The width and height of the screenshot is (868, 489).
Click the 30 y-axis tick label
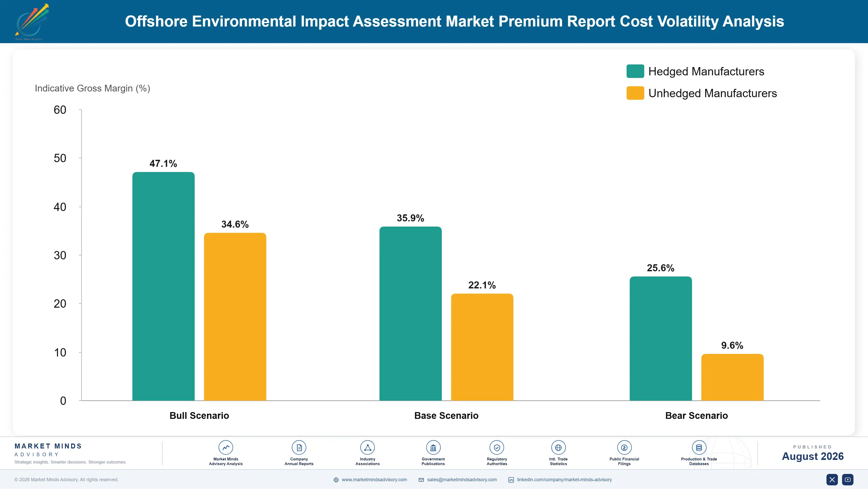click(x=60, y=255)
